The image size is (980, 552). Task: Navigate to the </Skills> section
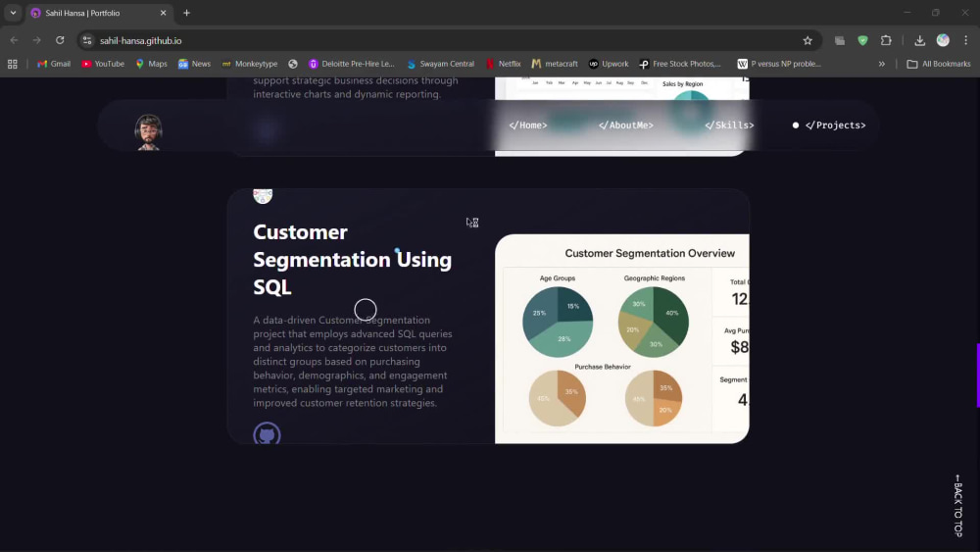click(729, 125)
